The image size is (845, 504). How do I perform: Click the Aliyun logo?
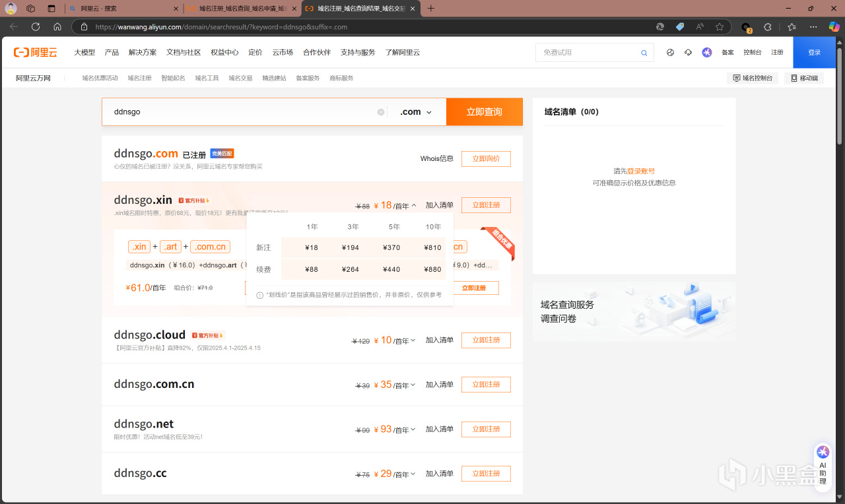tap(36, 53)
